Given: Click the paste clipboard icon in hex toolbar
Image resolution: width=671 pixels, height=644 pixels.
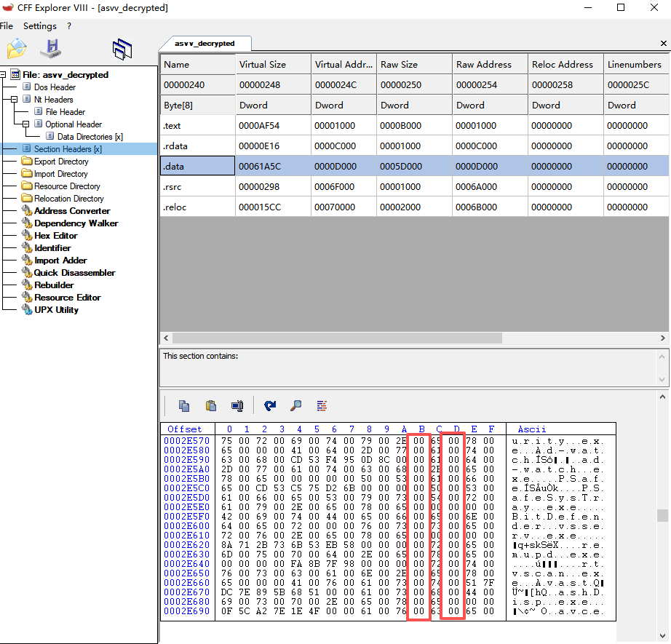Looking at the screenshot, I should pos(210,405).
